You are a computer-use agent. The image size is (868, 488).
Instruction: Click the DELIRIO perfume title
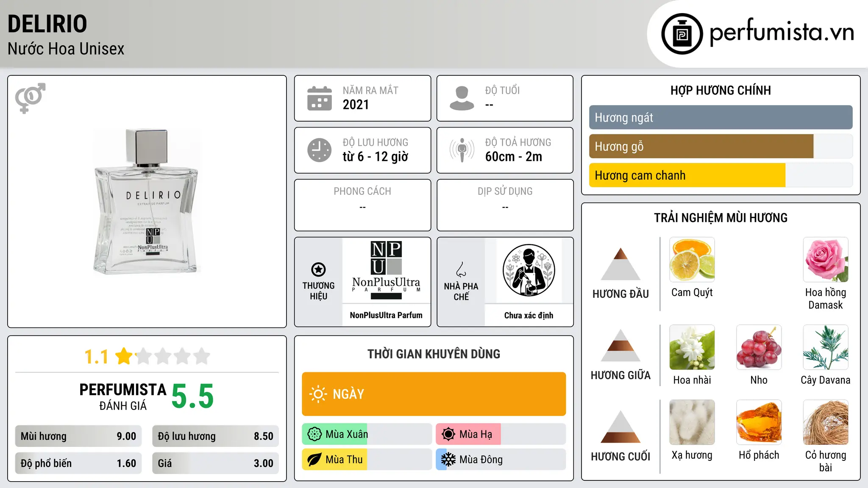coord(47,24)
